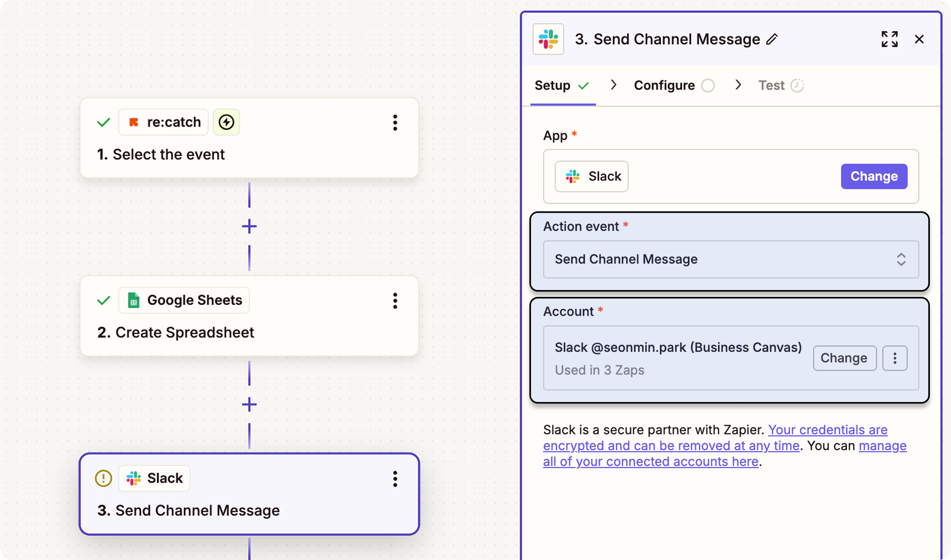
Task: Open the Google Sheets step options menu
Action: [395, 301]
